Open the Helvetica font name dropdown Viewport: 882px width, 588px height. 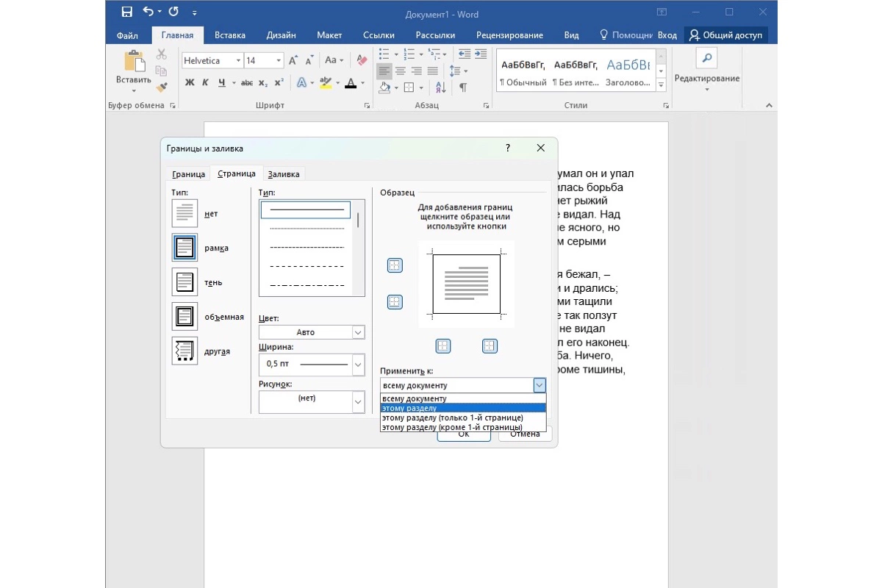coord(238,61)
